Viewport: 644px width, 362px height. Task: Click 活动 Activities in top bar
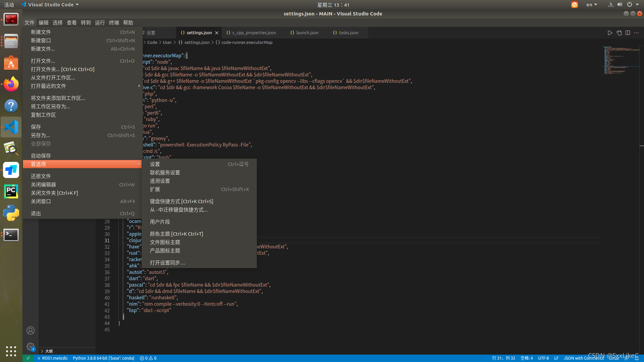[x=9, y=5]
